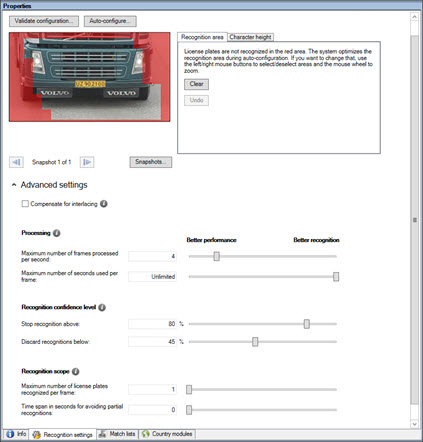Click the frames processed per second slider handle
Viewport: 423px width, 442px height.
[x=217, y=256]
